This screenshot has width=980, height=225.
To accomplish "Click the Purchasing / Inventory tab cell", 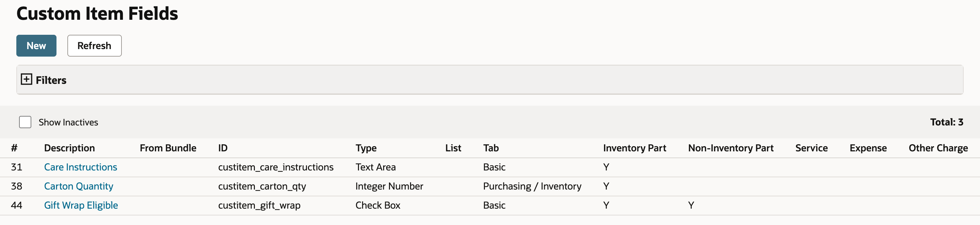I will [x=532, y=186].
